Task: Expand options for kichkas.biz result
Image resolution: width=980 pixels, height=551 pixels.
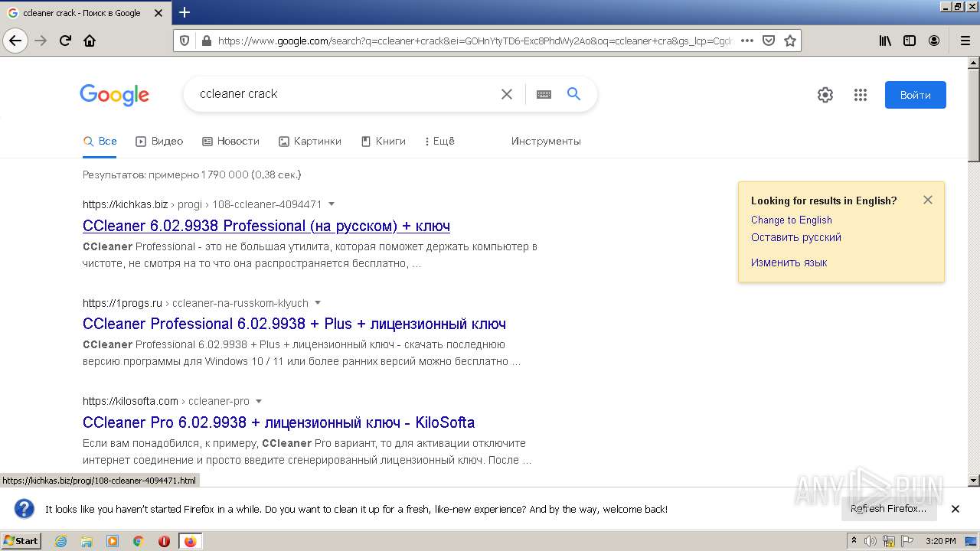Action: (x=332, y=204)
